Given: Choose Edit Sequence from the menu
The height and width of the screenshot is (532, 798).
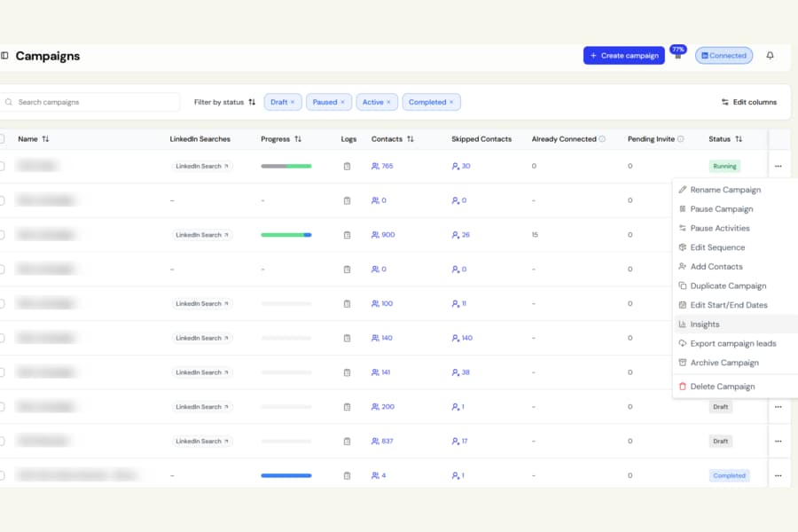Looking at the screenshot, I should 735,247.
